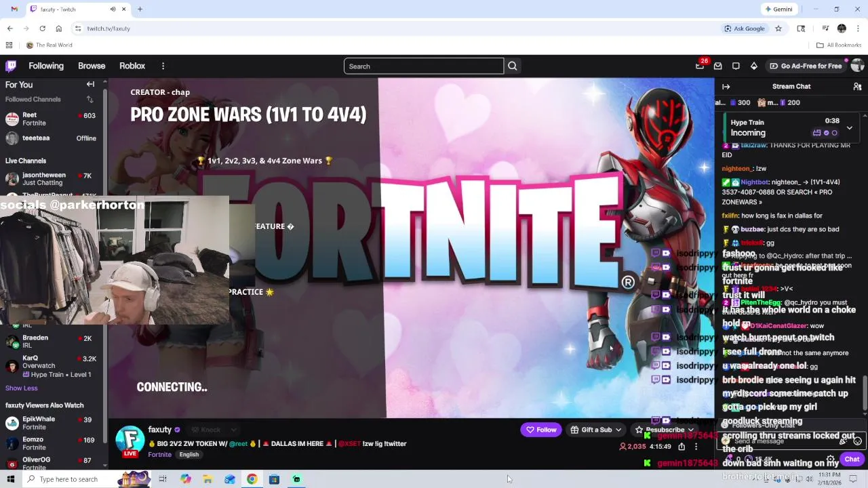868x488 pixels.
Task: Reload the twitch.tv page
Action: [42, 28]
